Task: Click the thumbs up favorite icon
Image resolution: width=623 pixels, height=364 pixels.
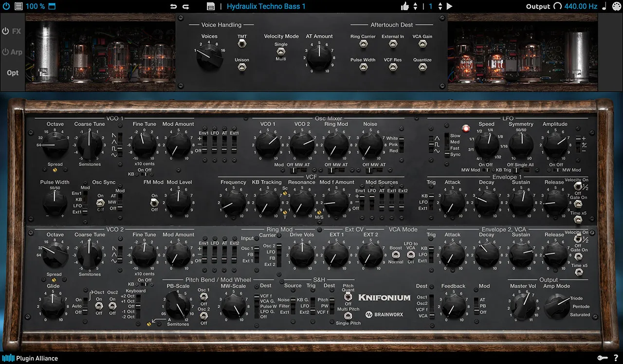Action: tap(404, 6)
